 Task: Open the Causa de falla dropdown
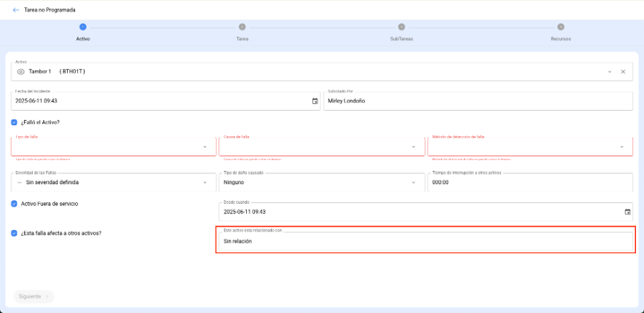tap(413, 146)
